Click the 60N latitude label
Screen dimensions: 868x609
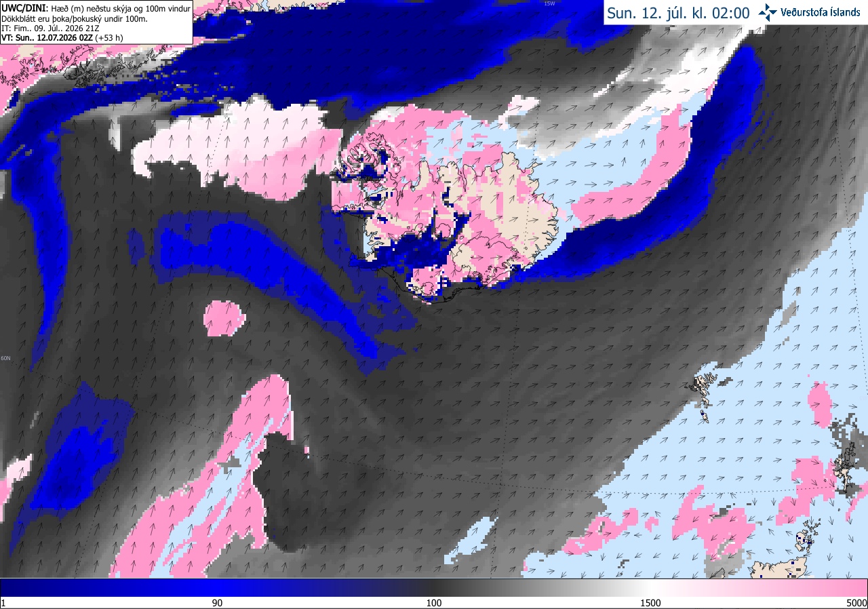coord(6,358)
